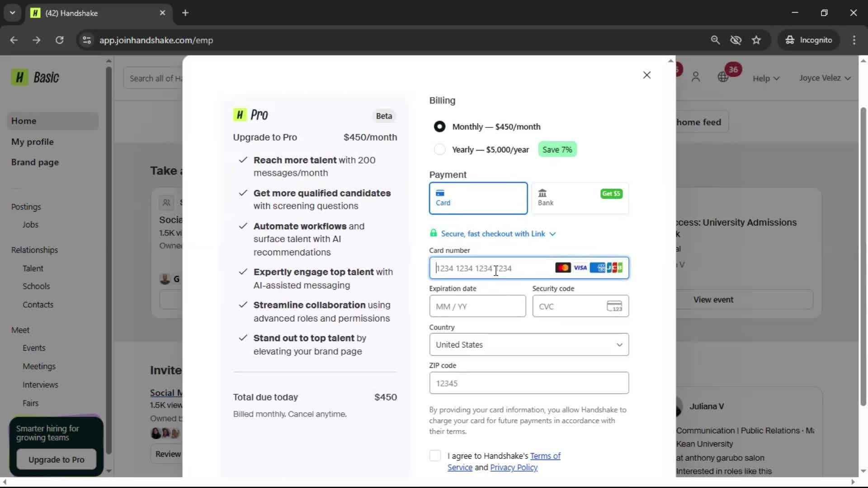Focus the Card number field
This screenshot has width=868, height=488.
(529, 268)
